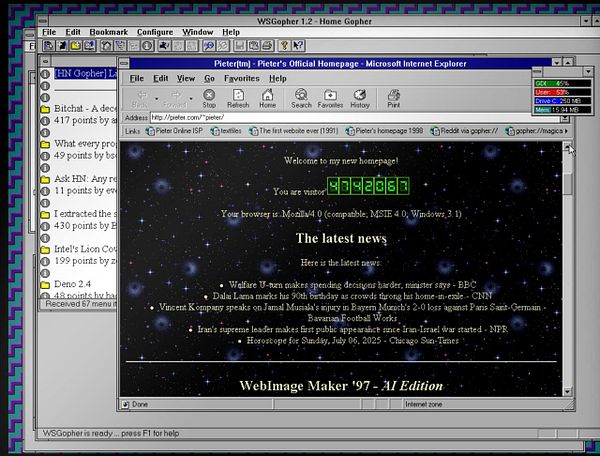Open the textfiles link in Links bar
600x456 pixels.
(x=226, y=131)
